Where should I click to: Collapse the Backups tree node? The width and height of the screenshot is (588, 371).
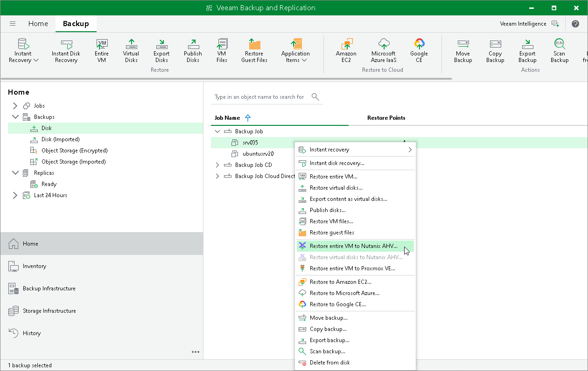(15, 117)
